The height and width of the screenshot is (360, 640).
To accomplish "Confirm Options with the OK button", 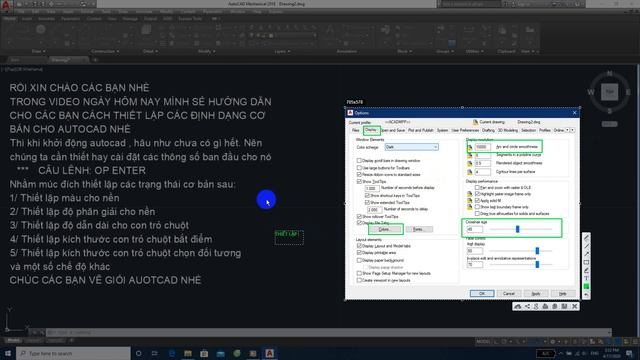I will 482,293.
